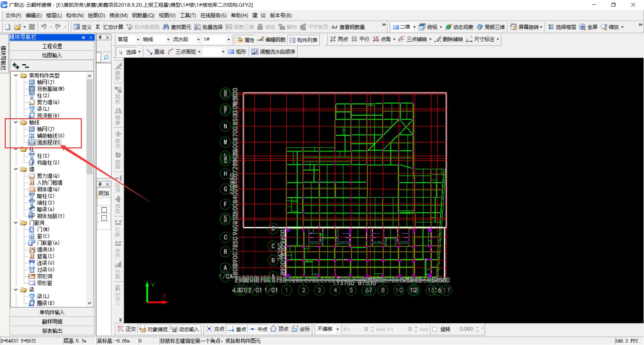Collapse 墙 tree folder
The image size is (644, 345).
click(x=16, y=169)
